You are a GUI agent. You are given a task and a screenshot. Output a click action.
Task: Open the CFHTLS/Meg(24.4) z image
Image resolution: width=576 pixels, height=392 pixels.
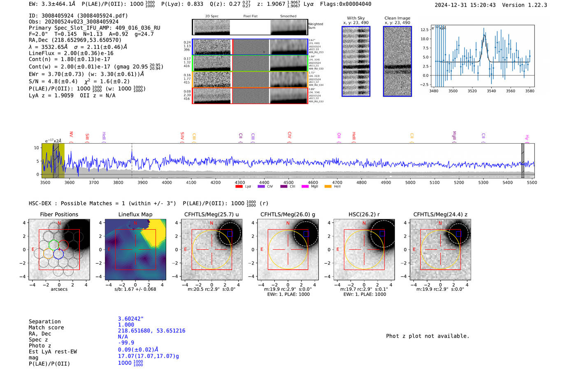440,250
